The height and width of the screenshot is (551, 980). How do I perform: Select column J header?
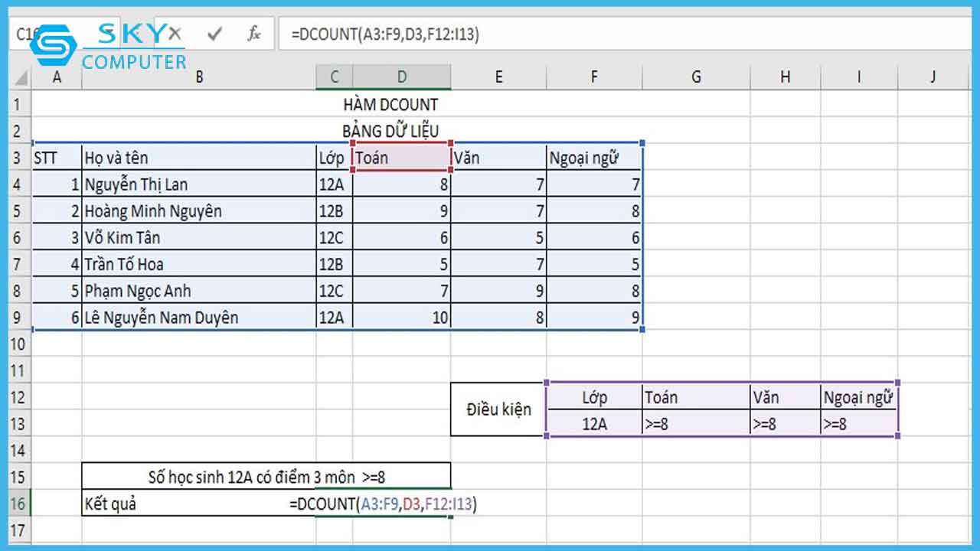[933, 77]
